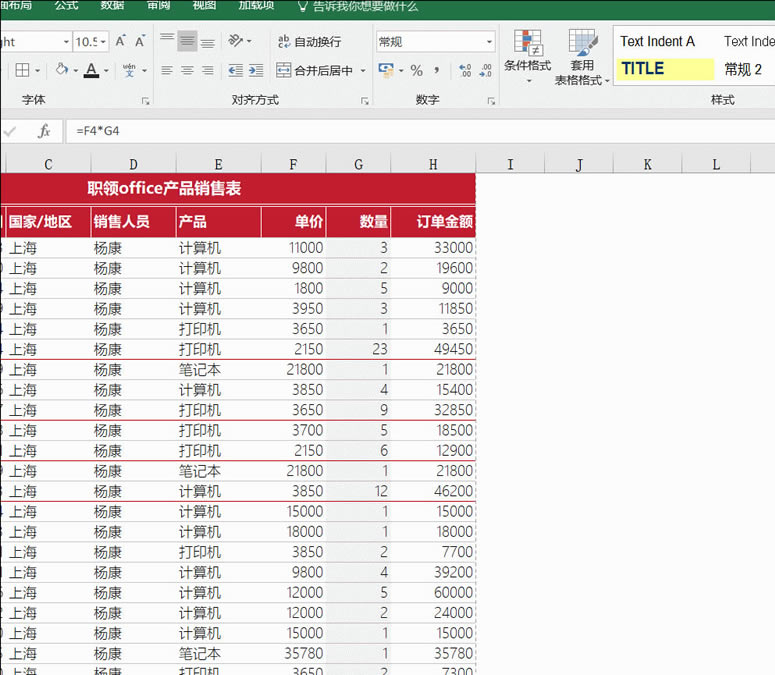
Task: Switch to the 视图 (View) tab
Action: tap(204, 6)
